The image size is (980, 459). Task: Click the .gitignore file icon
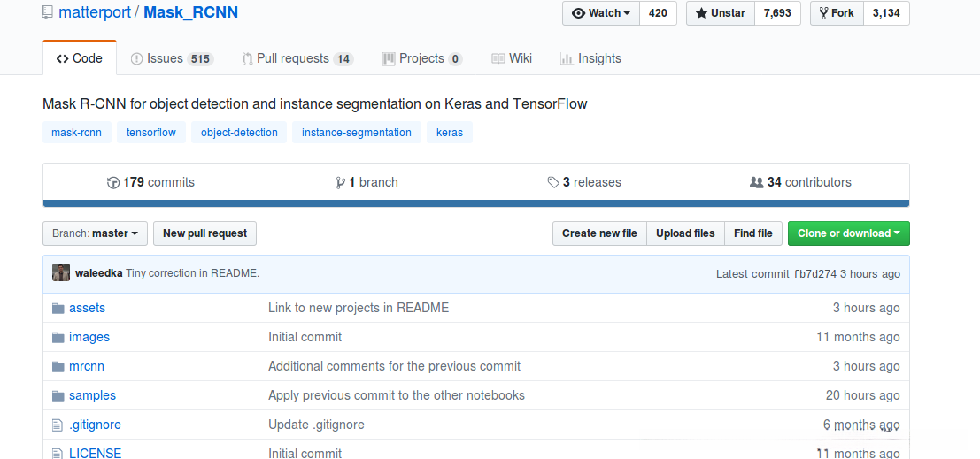click(x=58, y=425)
